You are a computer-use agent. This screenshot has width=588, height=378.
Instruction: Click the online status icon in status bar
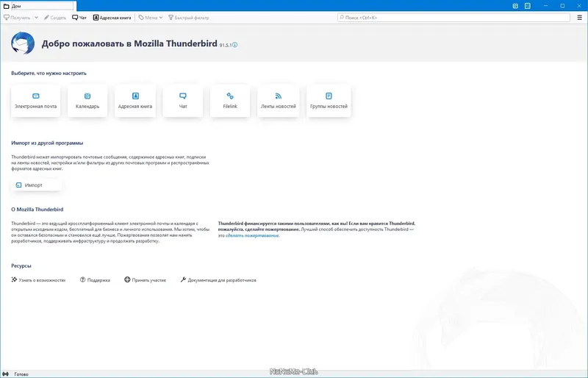click(6, 374)
